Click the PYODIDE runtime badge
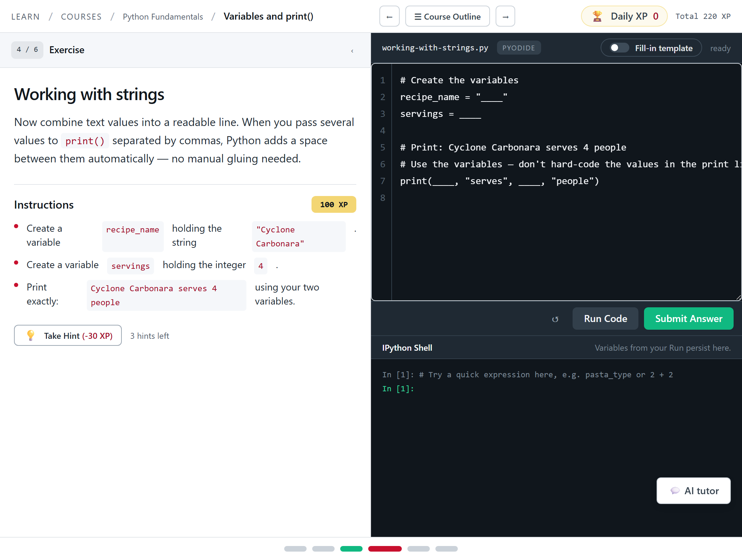This screenshot has width=742, height=560. [x=519, y=48]
